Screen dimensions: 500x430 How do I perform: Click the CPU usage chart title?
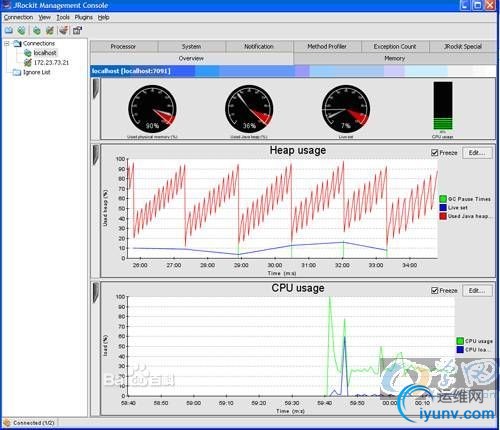click(x=298, y=288)
